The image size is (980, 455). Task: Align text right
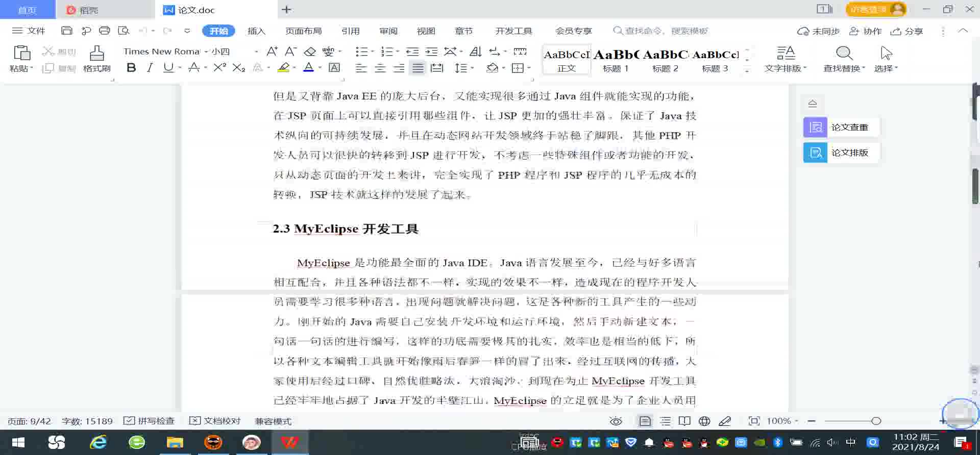click(x=399, y=68)
